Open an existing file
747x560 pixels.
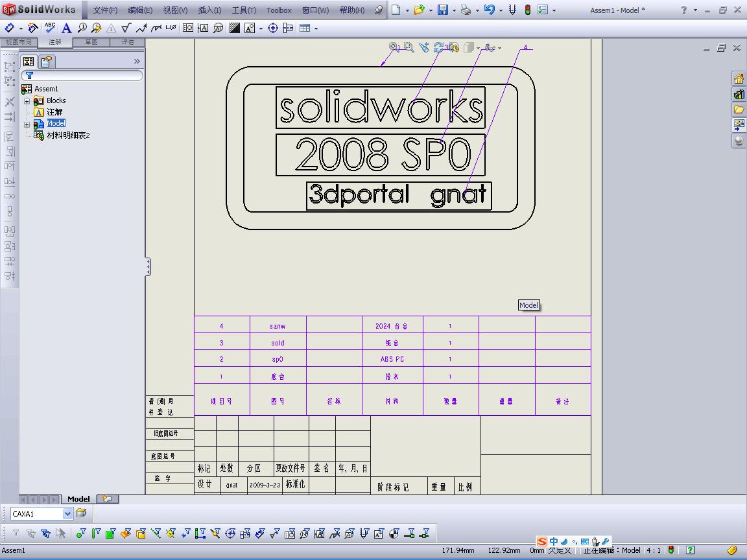[420, 10]
